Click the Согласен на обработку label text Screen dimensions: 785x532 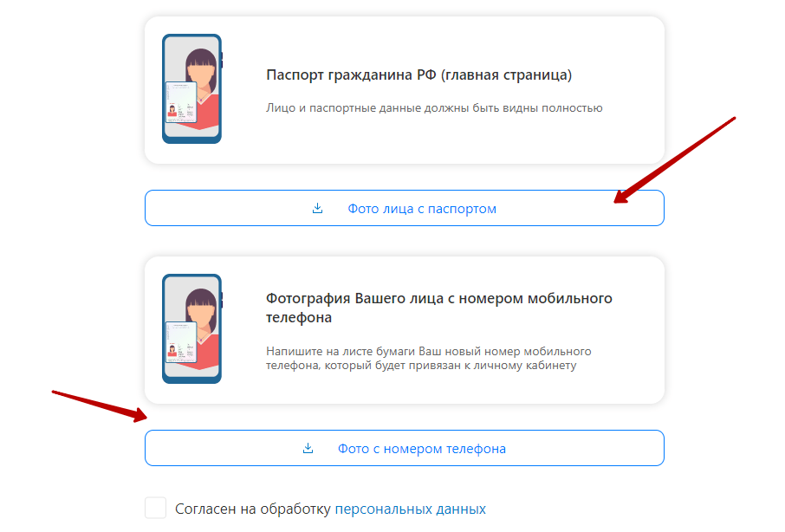click(x=253, y=509)
